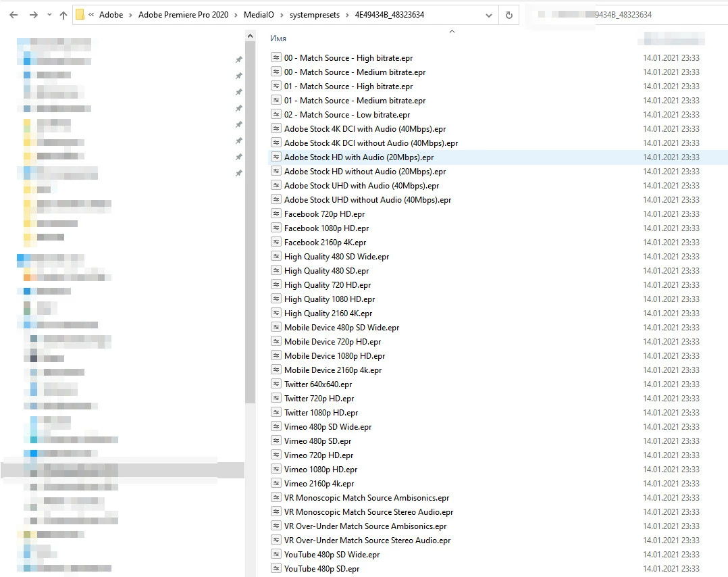728x577 pixels.
Task: Expand subfolders chevron after systempresets breadcrumb
Action: pos(347,15)
